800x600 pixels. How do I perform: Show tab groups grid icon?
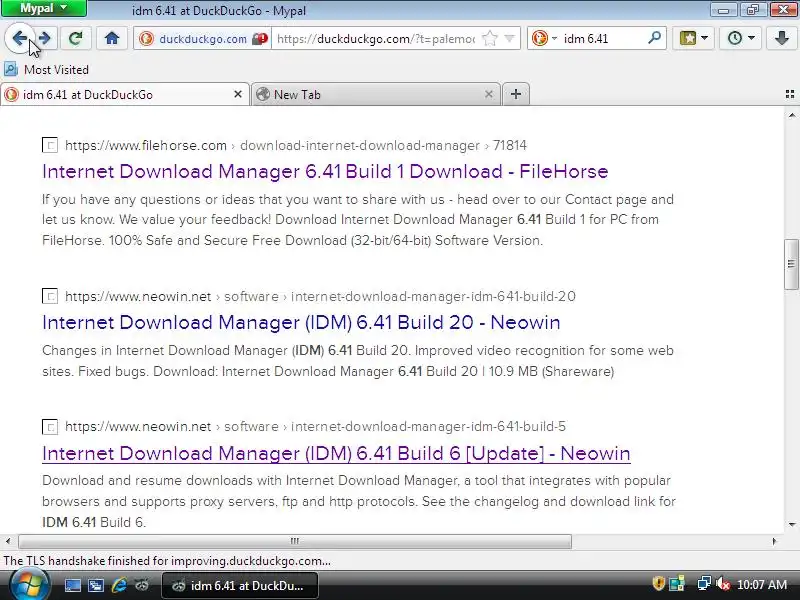coord(790,94)
